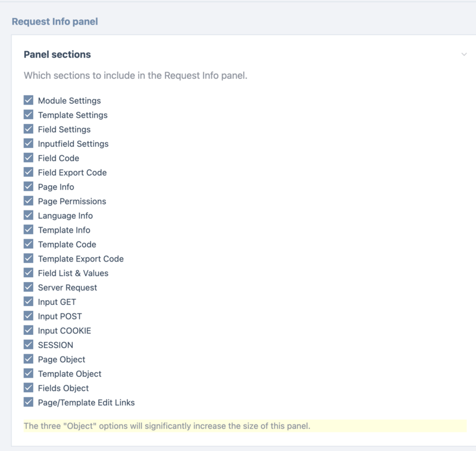Uncheck the Module Settings checkbox
Screen dimensions: 476x451
pos(28,100)
